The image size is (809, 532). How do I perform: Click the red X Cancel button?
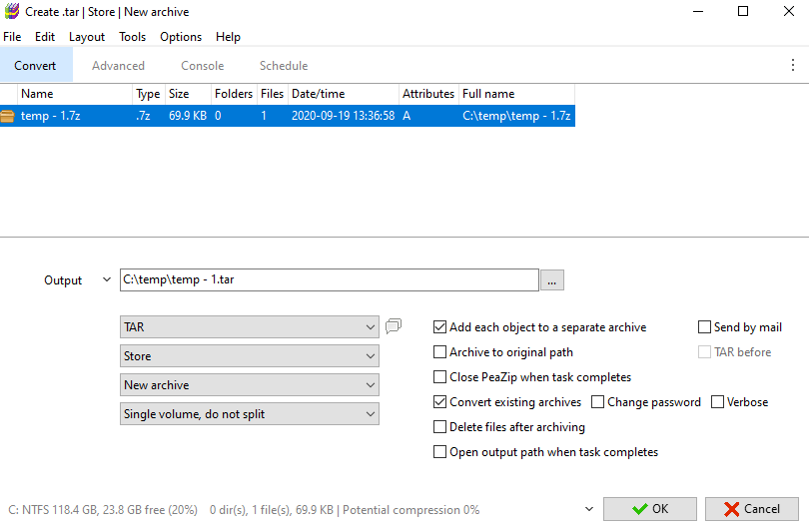click(752, 509)
